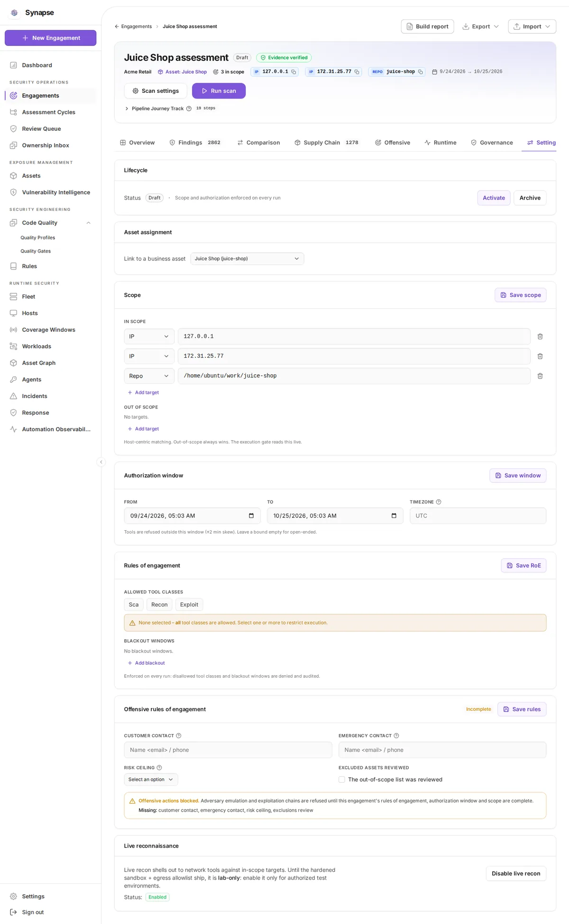Toggle the Recon tool class
569x924 pixels.
tap(159, 605)
